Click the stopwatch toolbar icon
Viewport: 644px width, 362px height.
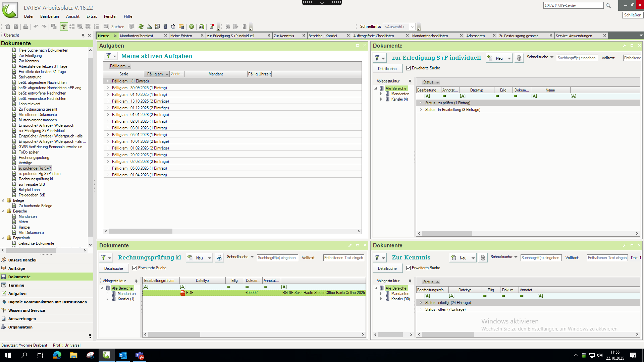[173, 26]
